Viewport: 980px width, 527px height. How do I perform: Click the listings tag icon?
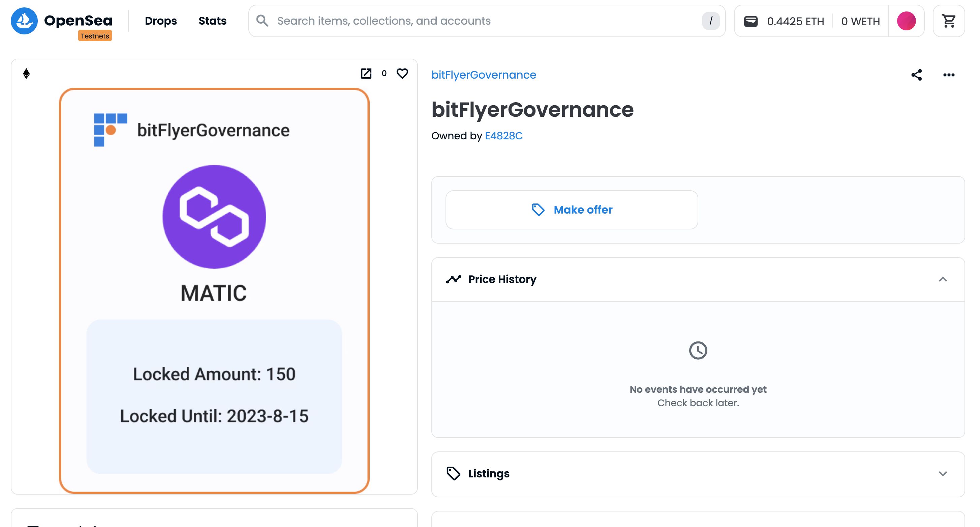click(453, 473)
